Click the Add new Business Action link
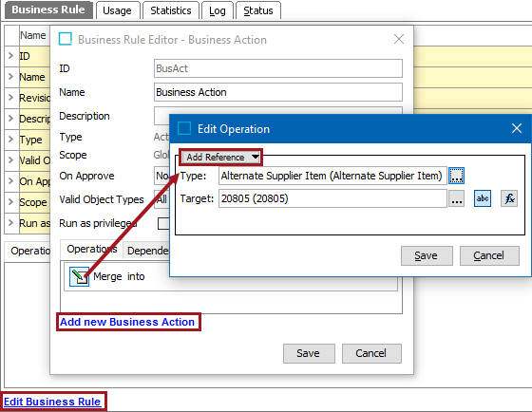The width and height of the screenshot is (532, 412). click(x=127, y=322)
